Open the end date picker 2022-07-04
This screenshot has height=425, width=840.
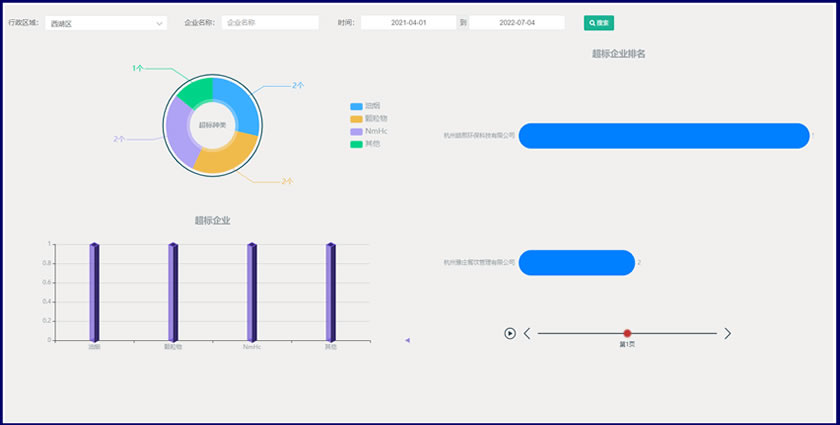click(516, 22)
